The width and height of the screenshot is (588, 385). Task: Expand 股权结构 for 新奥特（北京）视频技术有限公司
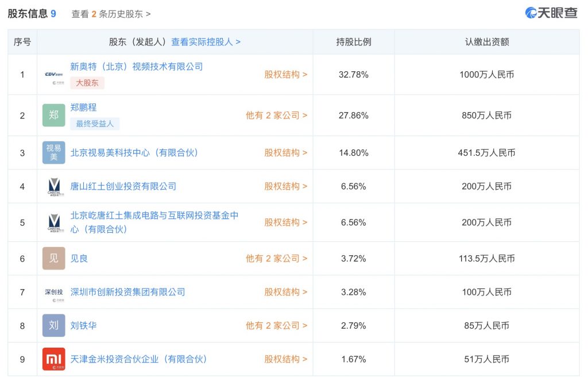285,75
